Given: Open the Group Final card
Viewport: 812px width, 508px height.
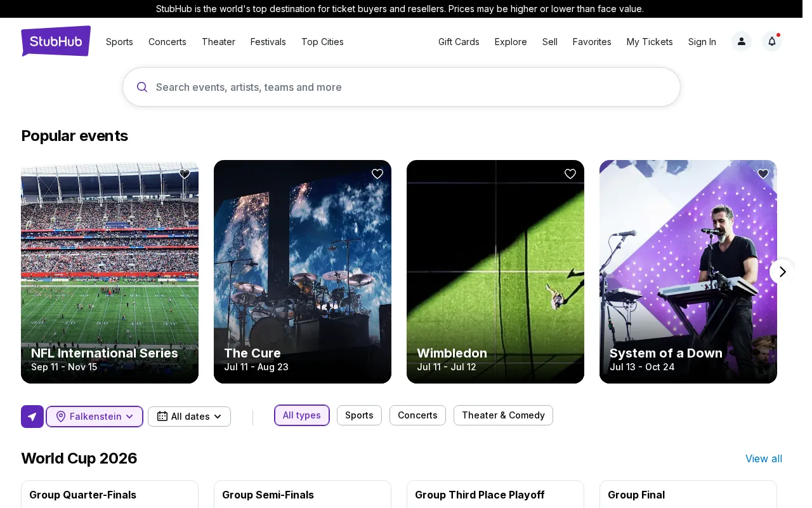Looking at the screenshot, I should tap(688, 495).
